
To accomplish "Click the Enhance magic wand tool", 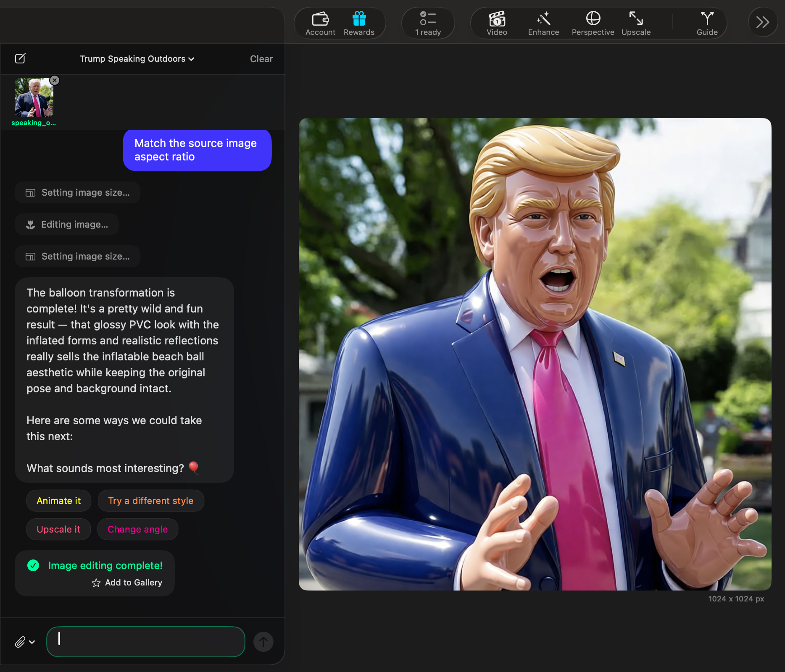I will tap(543, 24).
